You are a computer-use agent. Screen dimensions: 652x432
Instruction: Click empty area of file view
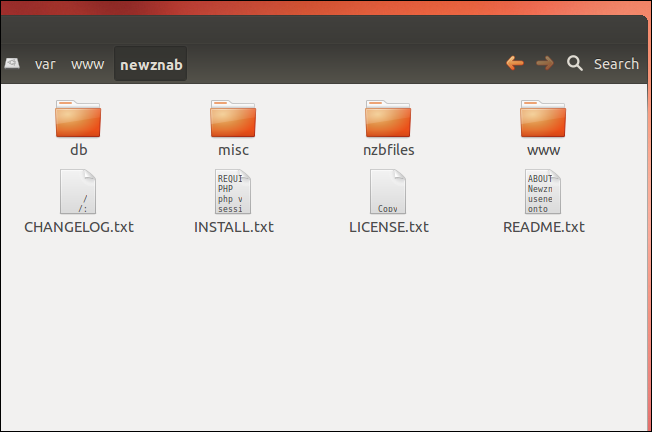point(324,333)
